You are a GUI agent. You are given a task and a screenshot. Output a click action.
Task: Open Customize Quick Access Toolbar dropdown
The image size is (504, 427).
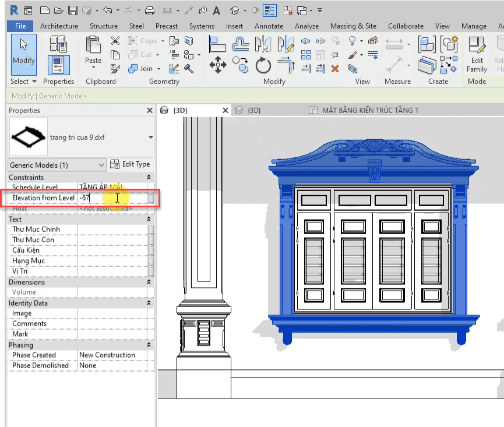point(320,10)
